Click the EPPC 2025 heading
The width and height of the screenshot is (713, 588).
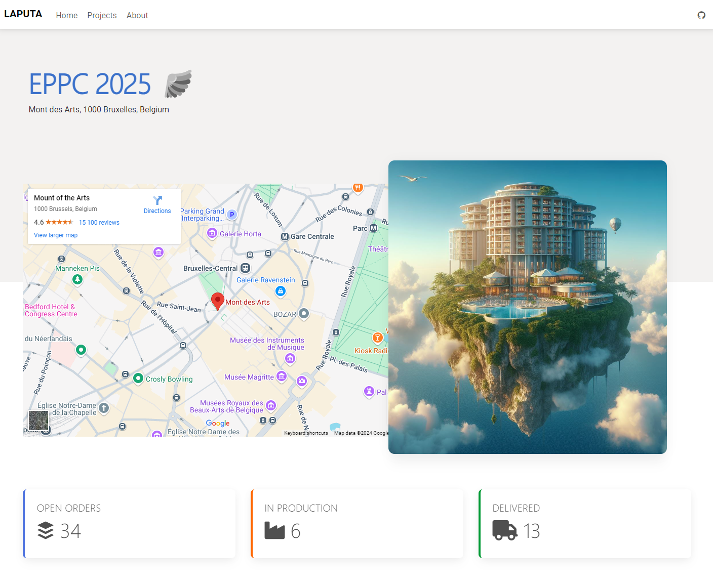tap(90, 84)
